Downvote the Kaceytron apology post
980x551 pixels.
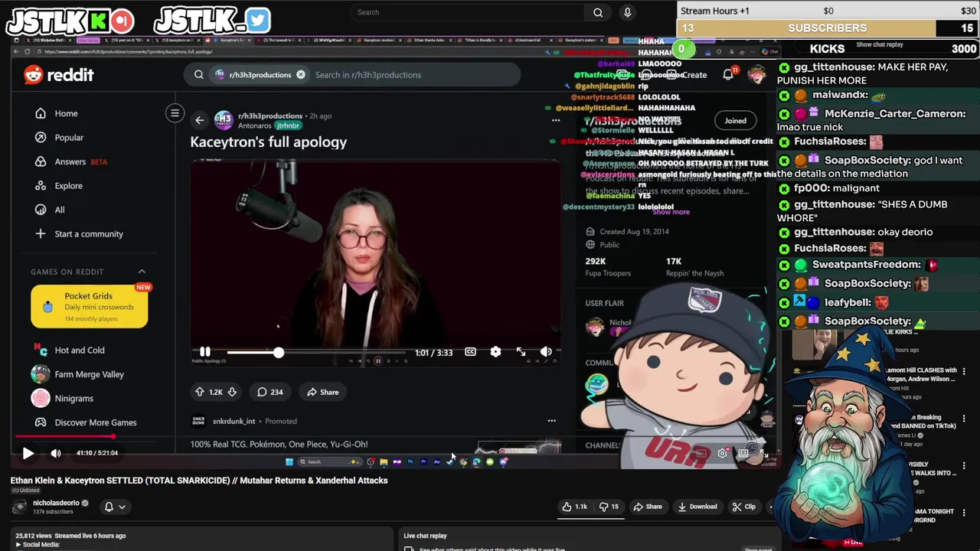pos(232,392)
